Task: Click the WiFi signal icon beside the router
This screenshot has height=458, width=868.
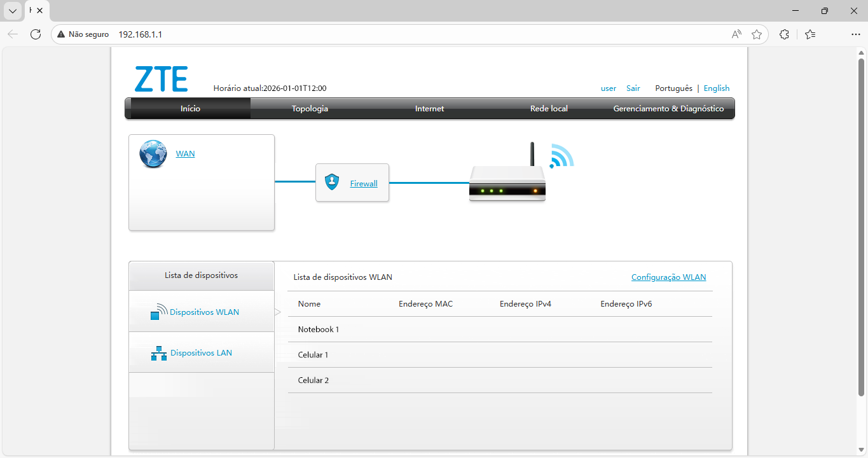Action: click(x=562, y=155)
